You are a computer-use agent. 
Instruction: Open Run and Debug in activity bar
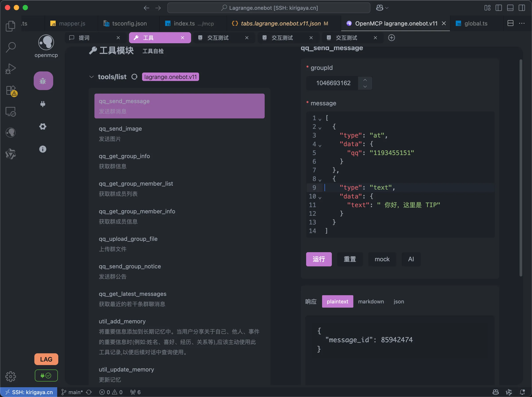coord(11,69)
